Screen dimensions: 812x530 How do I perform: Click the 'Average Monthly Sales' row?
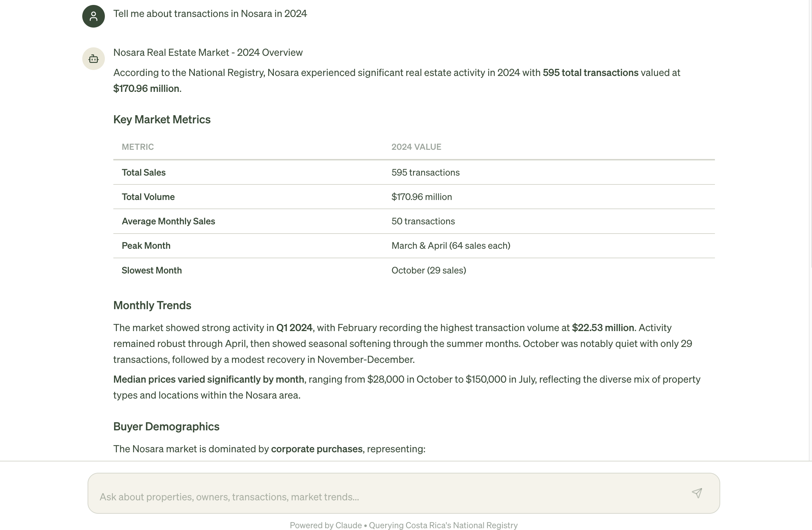pos(168,221)
